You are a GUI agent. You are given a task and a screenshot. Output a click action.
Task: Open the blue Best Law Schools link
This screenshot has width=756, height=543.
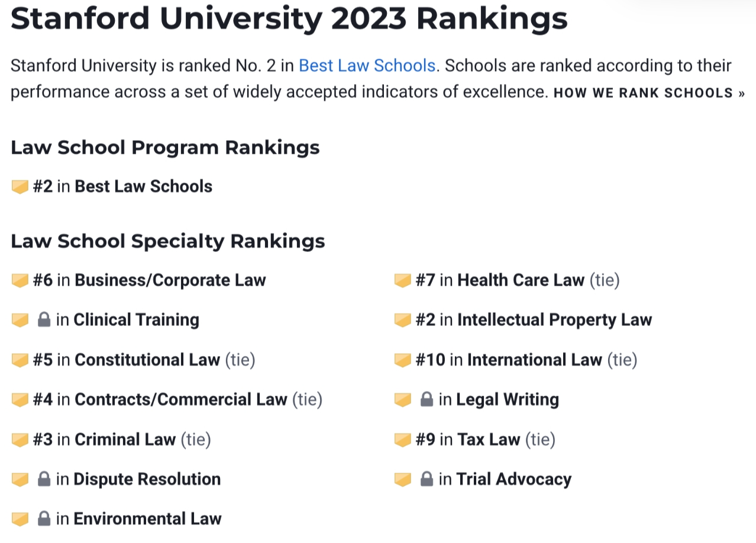[x=367, y=66]
